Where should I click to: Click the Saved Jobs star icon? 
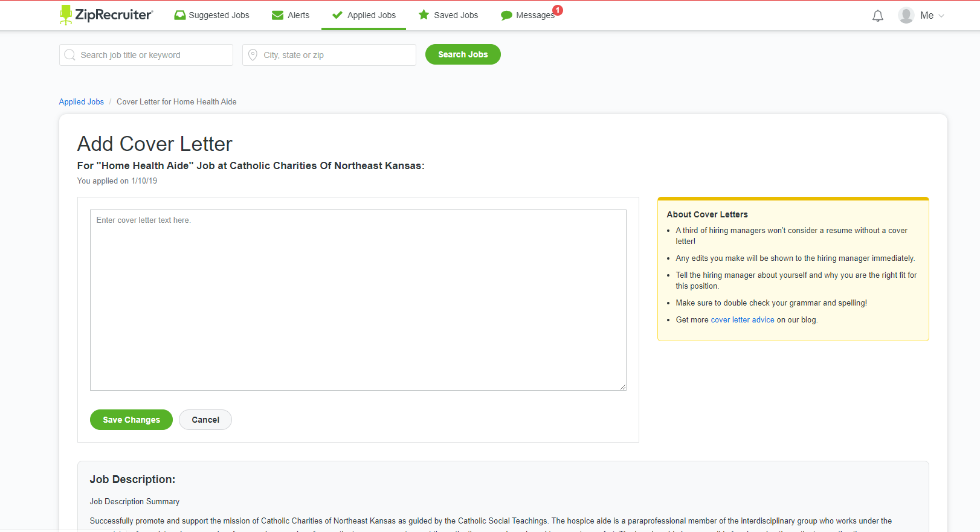(424, 14)
